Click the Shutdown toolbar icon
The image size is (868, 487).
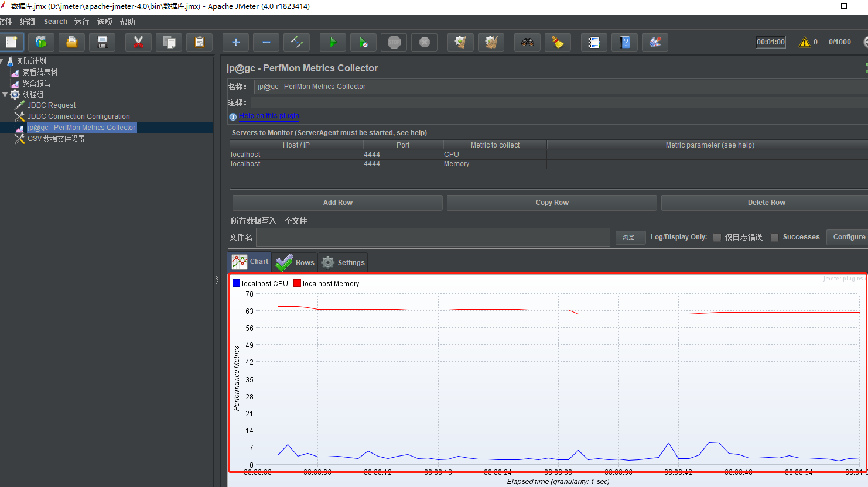coord(425,42)
